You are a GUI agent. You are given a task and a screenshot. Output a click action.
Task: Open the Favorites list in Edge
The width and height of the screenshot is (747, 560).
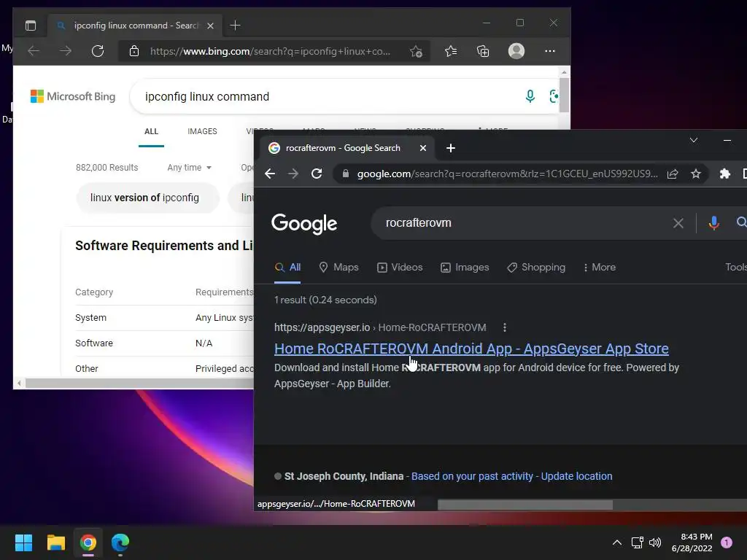(451, 51)
